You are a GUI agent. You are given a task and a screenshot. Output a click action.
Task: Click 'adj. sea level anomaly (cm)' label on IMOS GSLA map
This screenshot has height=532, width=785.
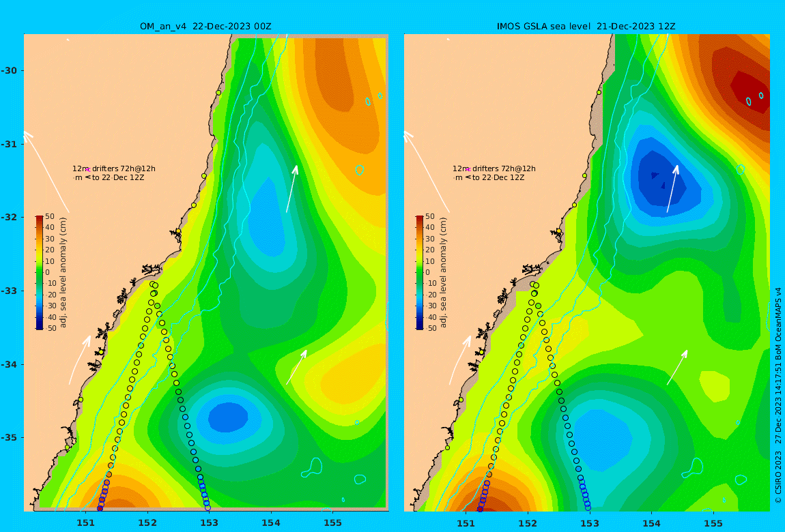[444, 273]
